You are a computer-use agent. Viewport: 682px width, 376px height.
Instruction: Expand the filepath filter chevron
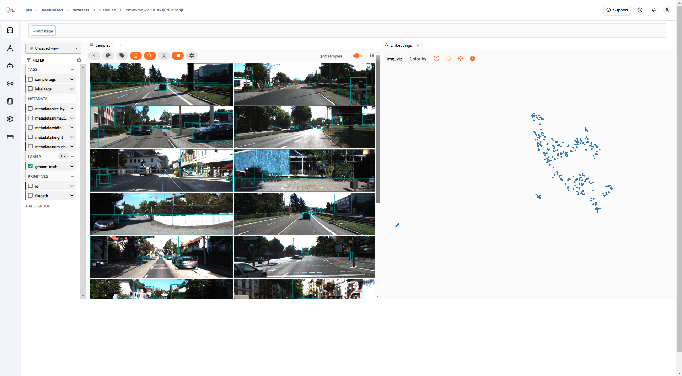pos(72,196)
